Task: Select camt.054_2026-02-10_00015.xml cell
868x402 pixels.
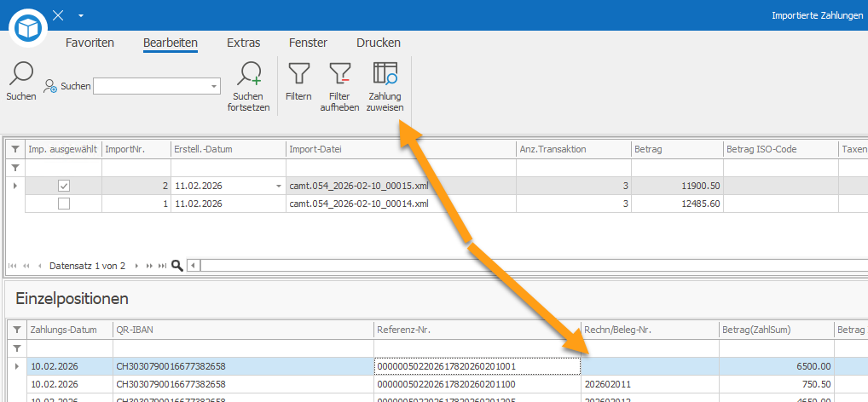Action: [401, 187]
